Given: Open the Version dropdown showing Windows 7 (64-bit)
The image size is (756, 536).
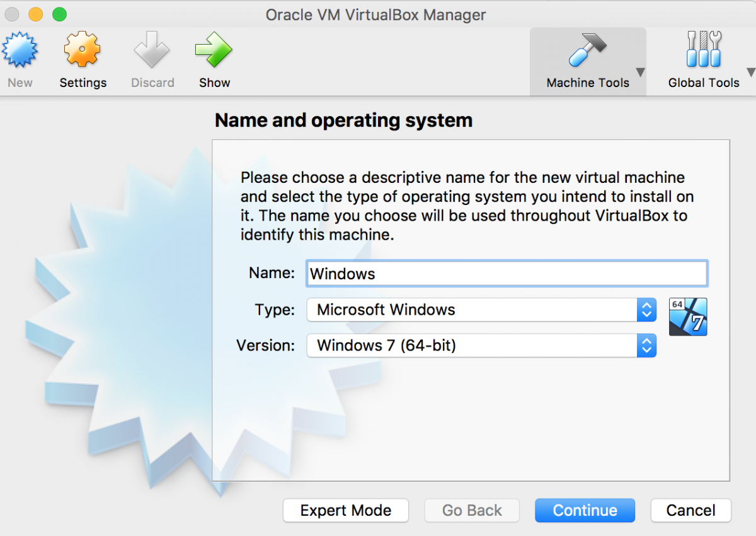Looking at the screenshot, I should pos(481,346).
